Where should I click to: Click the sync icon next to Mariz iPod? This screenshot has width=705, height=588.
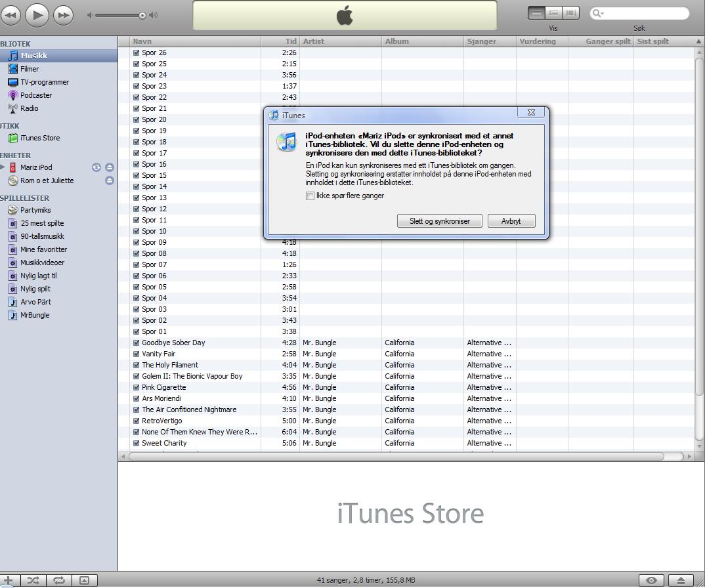pyautogui.click(x=96, y=167)
